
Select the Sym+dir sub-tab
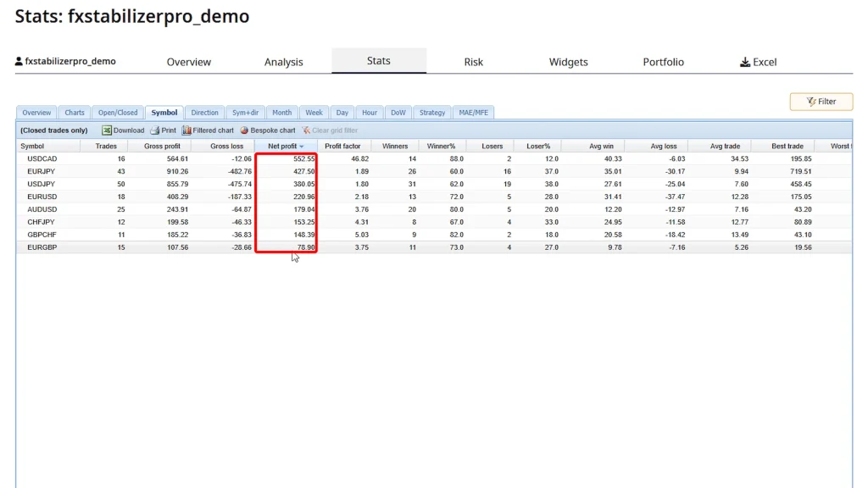(x=245, y=113)
